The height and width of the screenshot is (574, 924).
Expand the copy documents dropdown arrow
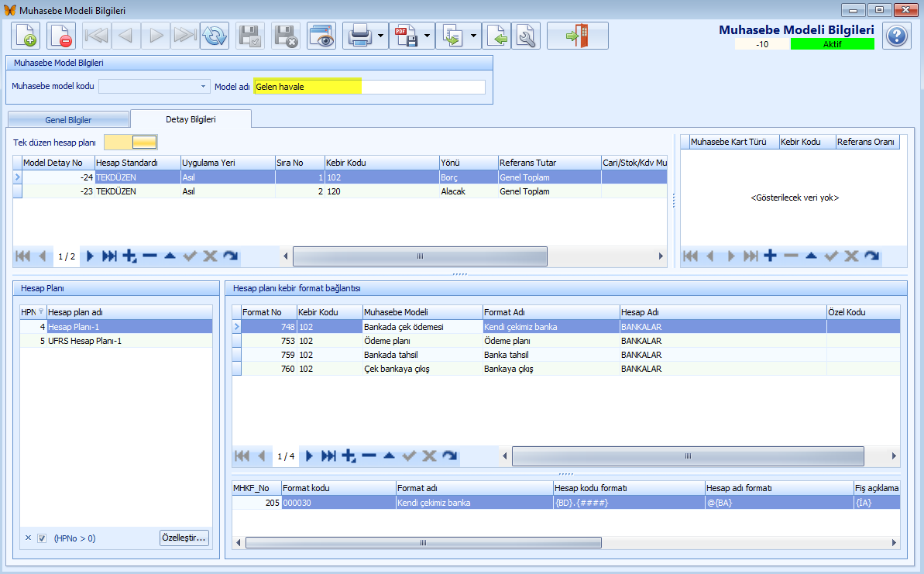coord(474,36)
